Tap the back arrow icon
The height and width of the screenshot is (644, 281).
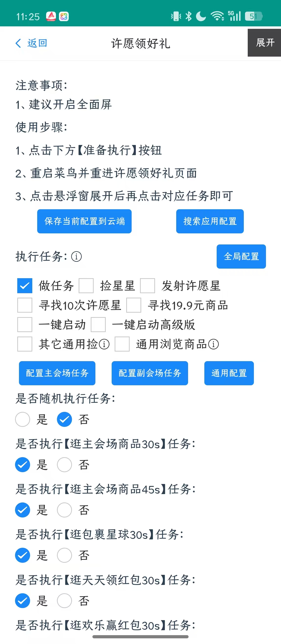pyautogui.click(x=18, y=43)
